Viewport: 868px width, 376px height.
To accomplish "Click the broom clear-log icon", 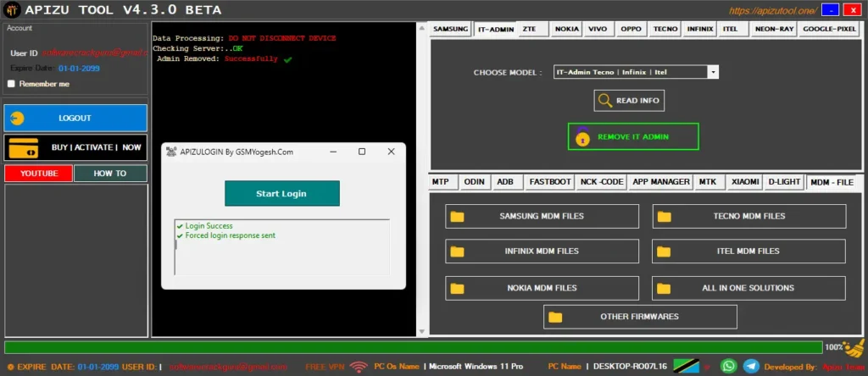I will pos(856,347).
